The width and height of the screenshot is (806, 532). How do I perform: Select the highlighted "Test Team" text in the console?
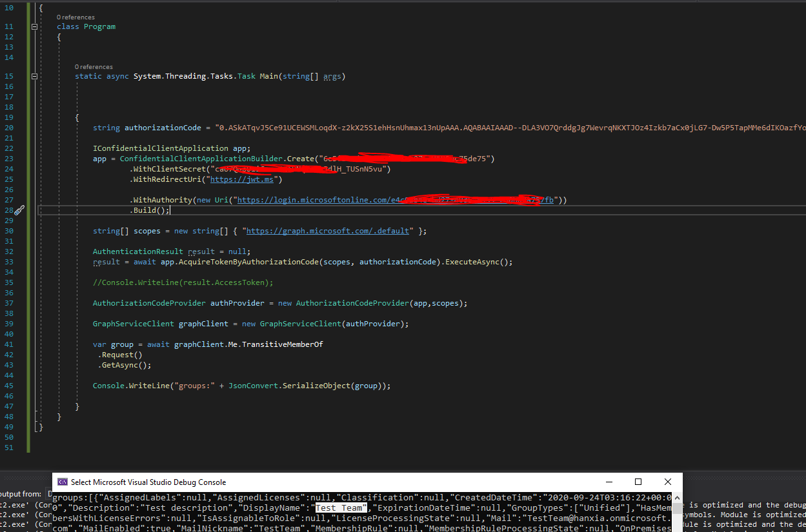[339, 507]
